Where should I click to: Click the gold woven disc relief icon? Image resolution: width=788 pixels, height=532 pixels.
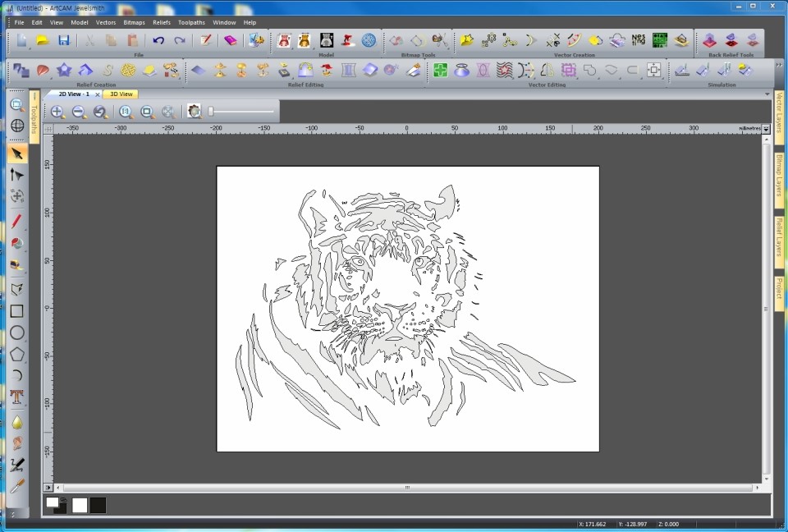(128, 70)
